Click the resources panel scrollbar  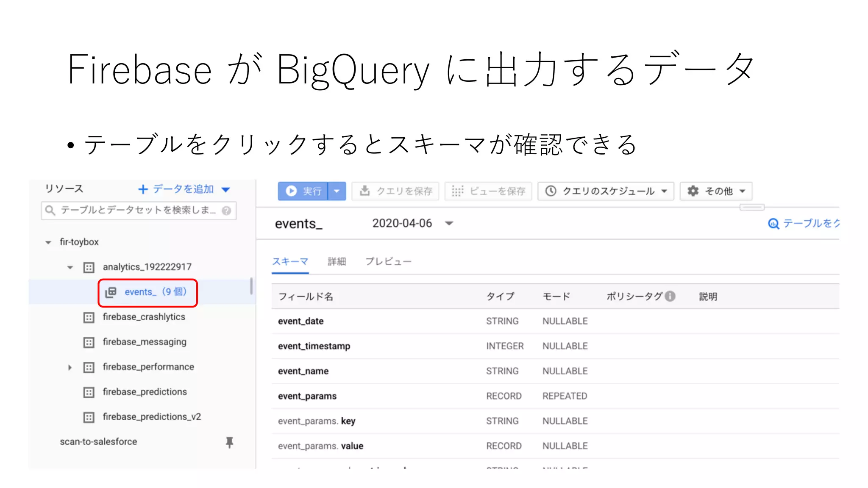pos(251,286)
